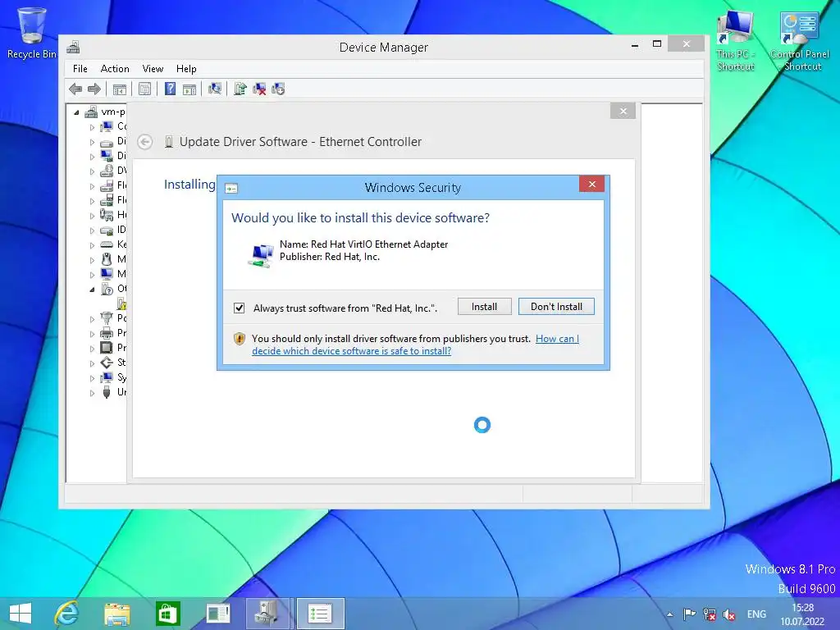Open Action Center flag in system tray

(689, 614)
